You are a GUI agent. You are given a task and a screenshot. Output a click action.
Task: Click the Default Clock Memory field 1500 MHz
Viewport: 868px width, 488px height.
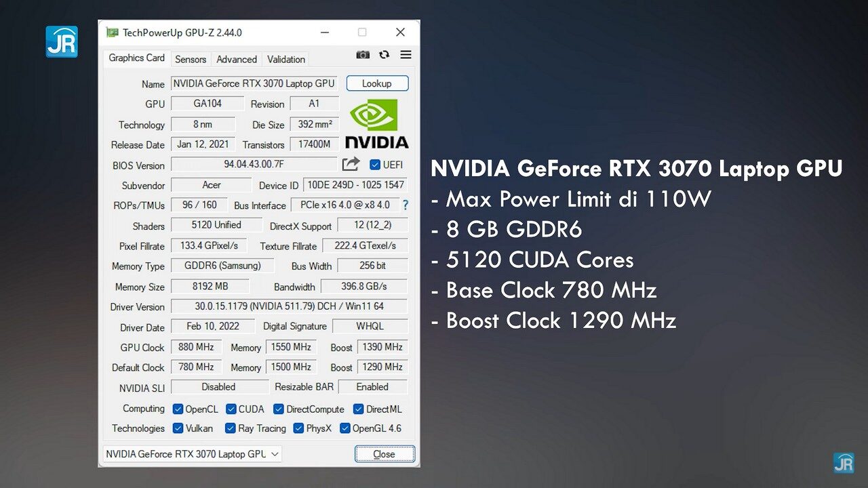[x=291, y=367]
